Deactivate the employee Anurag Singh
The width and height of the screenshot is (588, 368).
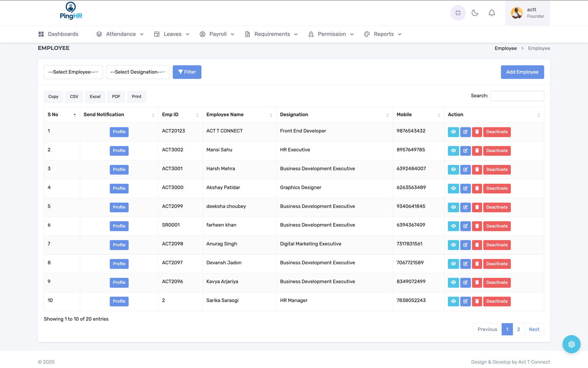496,245
